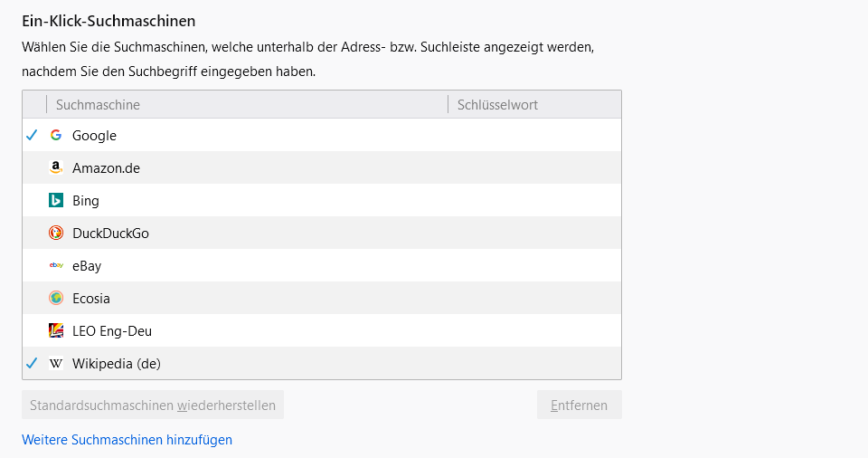
Task: Click the Ein-Klick-Suchmaschinen heading
Action: [x=108, y=21]
